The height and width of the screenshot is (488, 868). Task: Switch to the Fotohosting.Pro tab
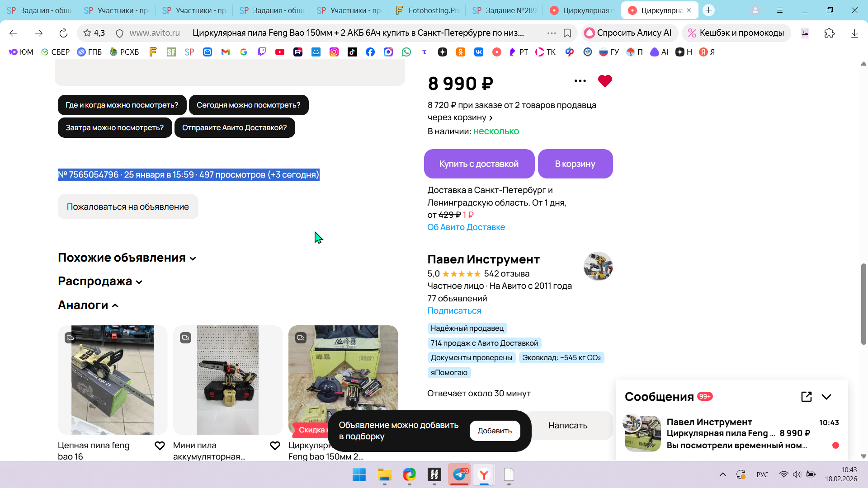coord(427,10)
